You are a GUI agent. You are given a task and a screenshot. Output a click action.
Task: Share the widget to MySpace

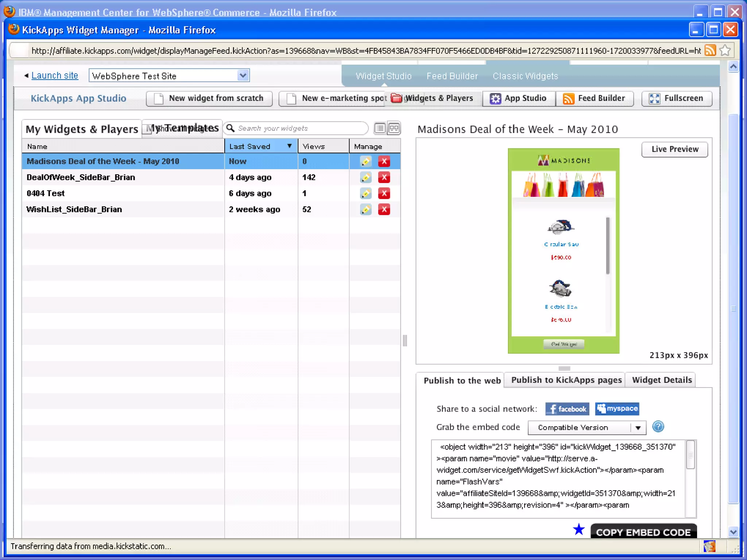tap(617, 409)
